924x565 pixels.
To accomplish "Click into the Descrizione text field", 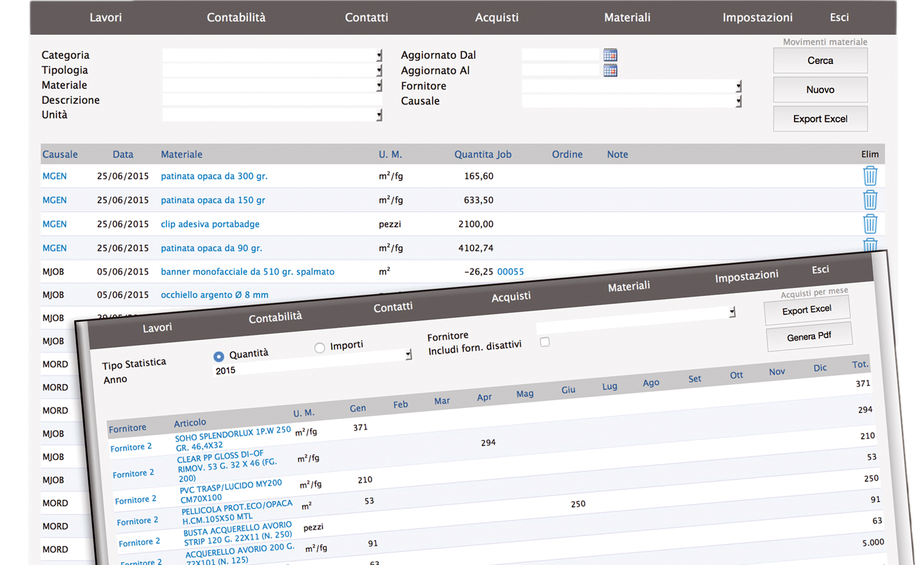I will (272, 100).
